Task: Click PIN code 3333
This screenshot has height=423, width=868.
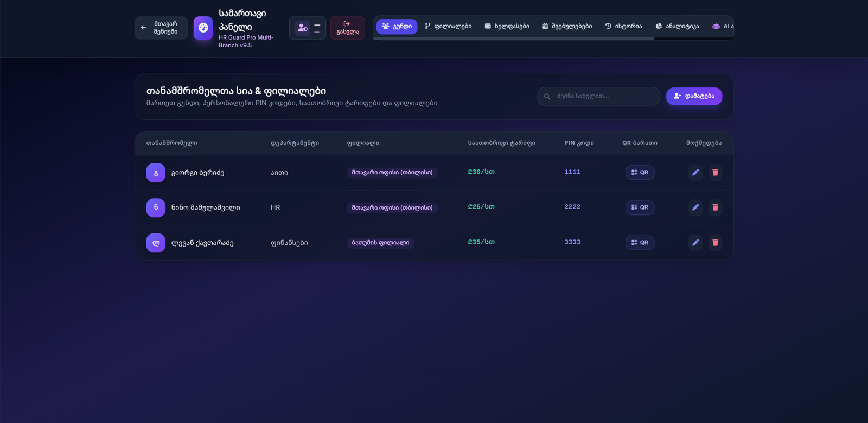Action: (x=572, y=242)
